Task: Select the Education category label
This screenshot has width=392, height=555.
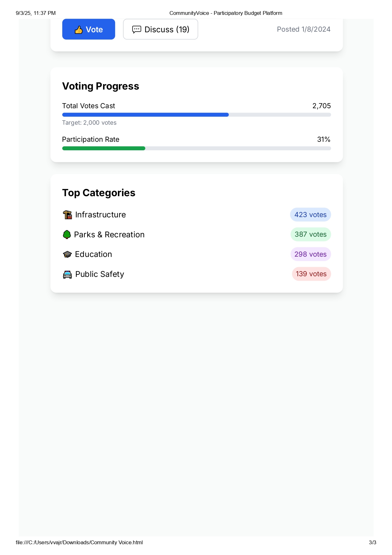Action: [x=94, y=254]
